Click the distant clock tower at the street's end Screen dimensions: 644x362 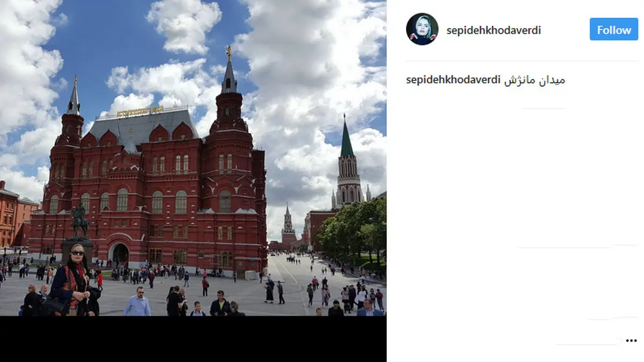pos(288,224)
